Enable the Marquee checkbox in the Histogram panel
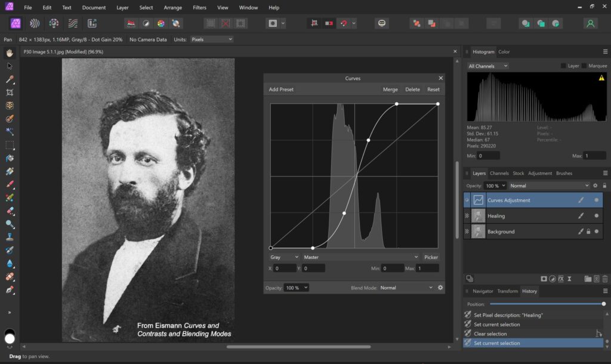The width and height of the screenshot is (611, 364). (585, 66)
